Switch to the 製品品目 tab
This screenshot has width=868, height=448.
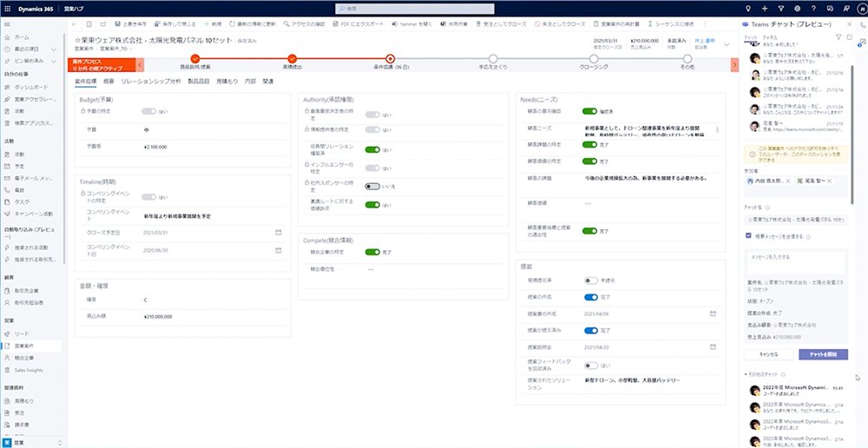click(199, 82)
